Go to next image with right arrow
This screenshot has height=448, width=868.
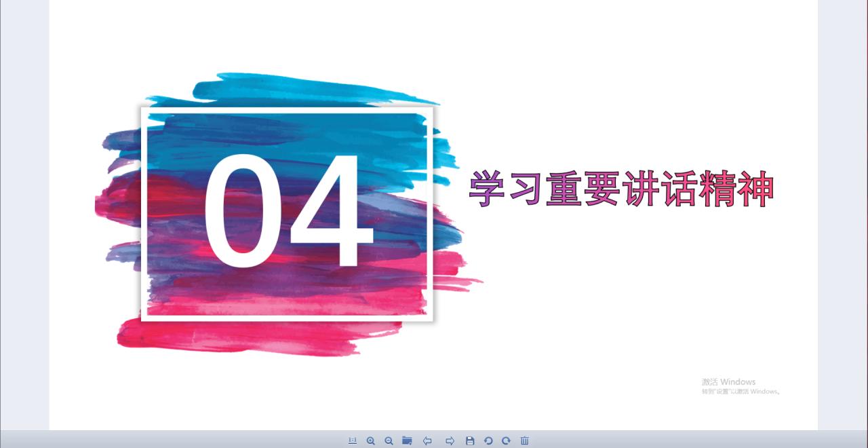pos(450,441)
